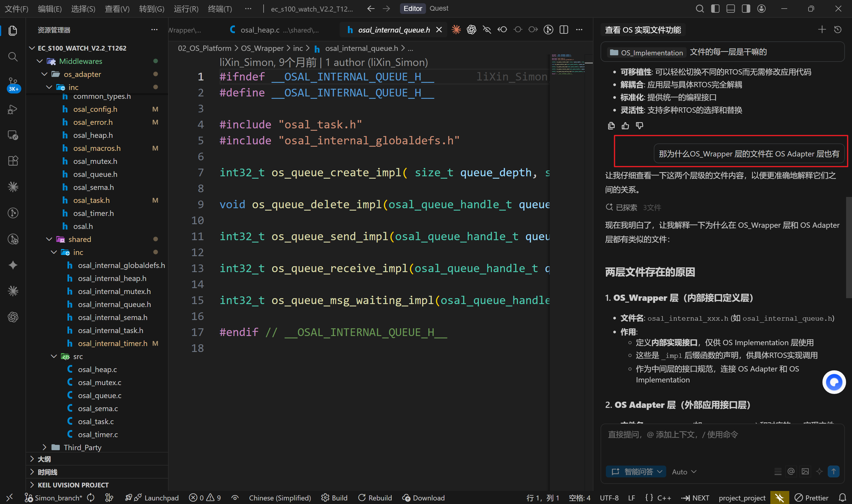Toggle secondary sidebar layout icon

(x=746, y=9)
